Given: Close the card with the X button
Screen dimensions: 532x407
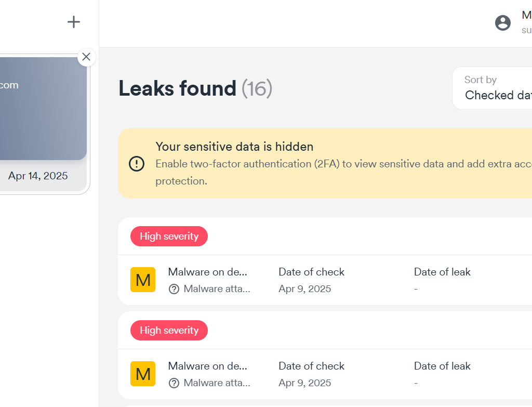Looking at the screenshot, I should (86, 57).
